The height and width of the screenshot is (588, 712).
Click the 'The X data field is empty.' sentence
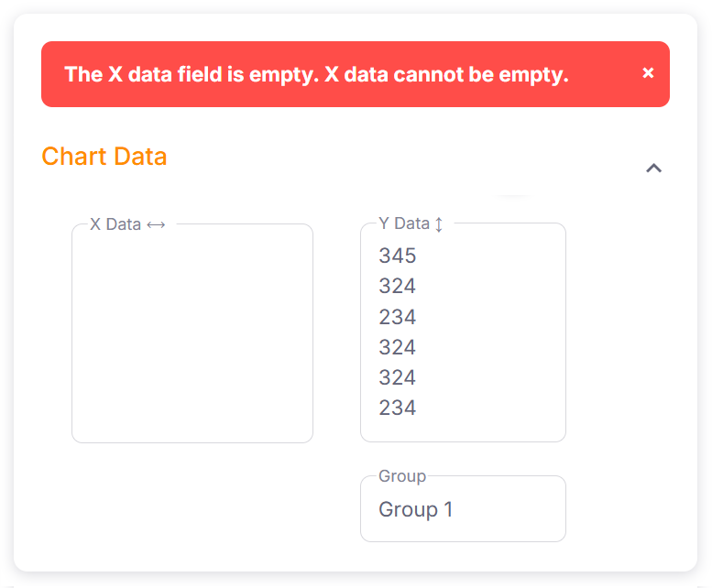tap(191, 74)
